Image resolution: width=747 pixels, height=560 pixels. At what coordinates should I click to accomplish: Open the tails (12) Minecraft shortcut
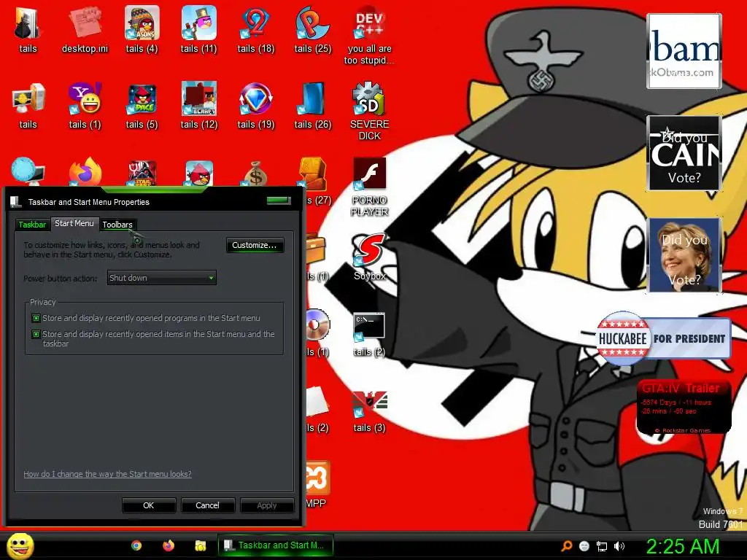198,106
